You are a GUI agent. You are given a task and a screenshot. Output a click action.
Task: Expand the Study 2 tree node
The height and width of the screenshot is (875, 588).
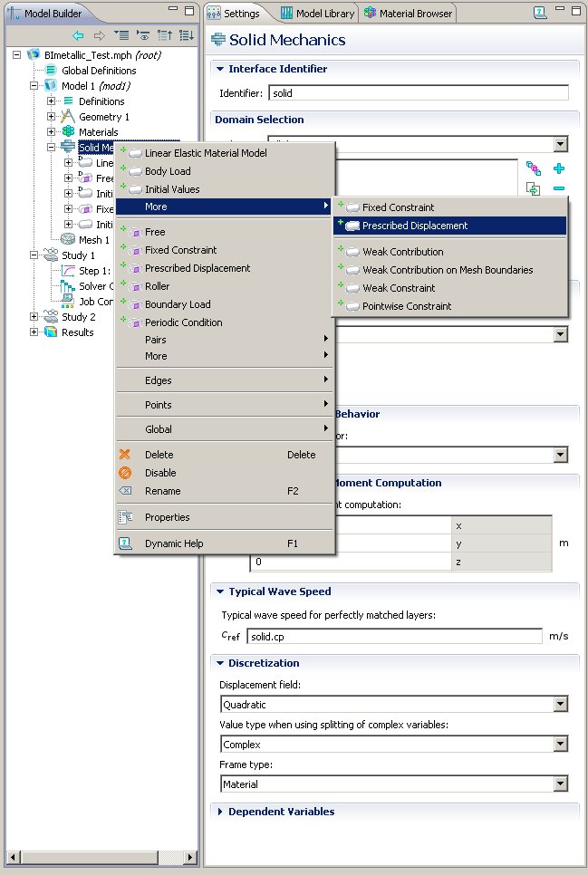(35, 317)
